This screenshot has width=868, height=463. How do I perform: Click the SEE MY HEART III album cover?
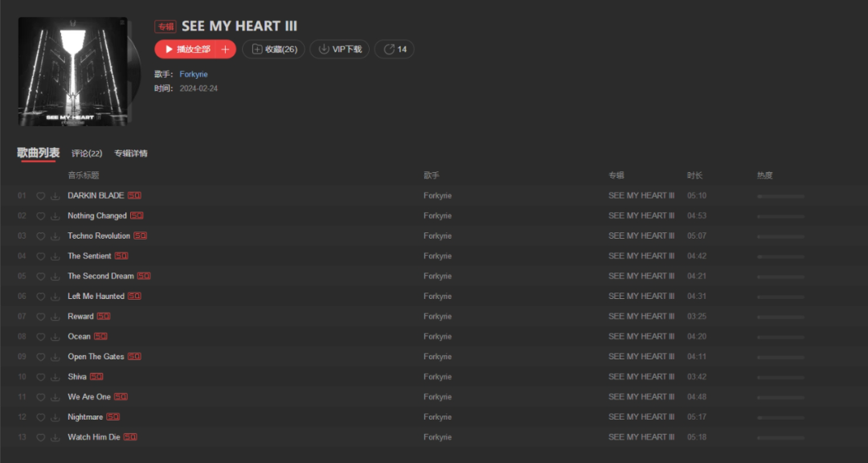click(73, 72)
